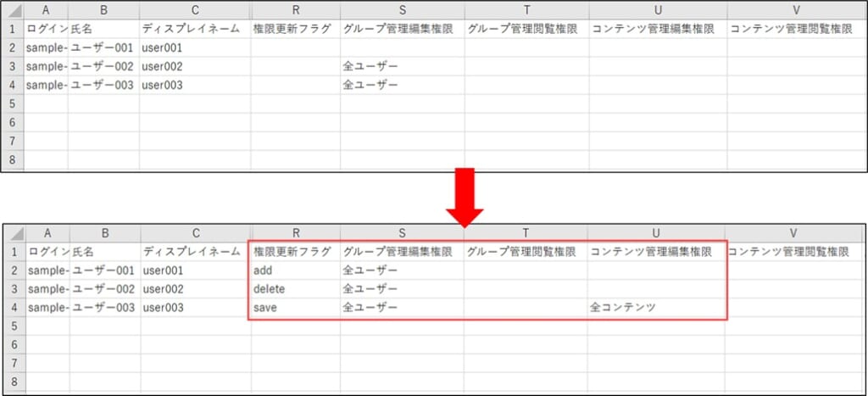Select row 6 header in lower sheet
The image size is (868, 396).
click(x=15, y=344)
